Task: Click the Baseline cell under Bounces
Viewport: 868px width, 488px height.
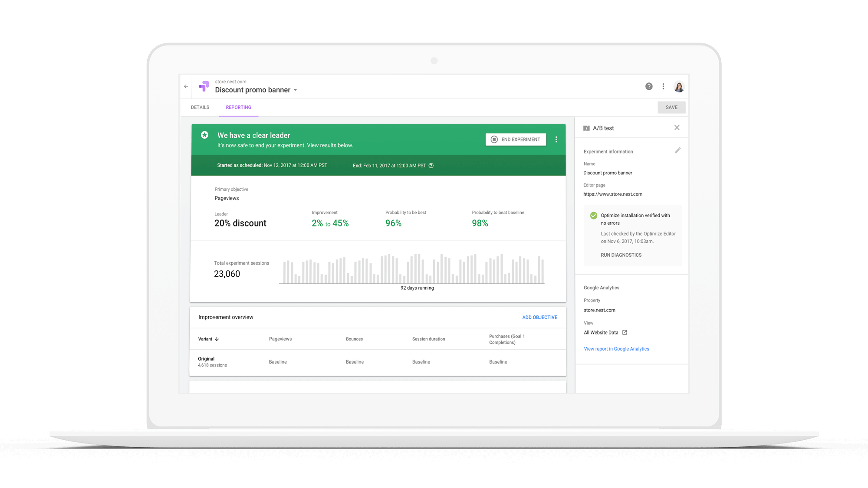Action: click(355, 362)
